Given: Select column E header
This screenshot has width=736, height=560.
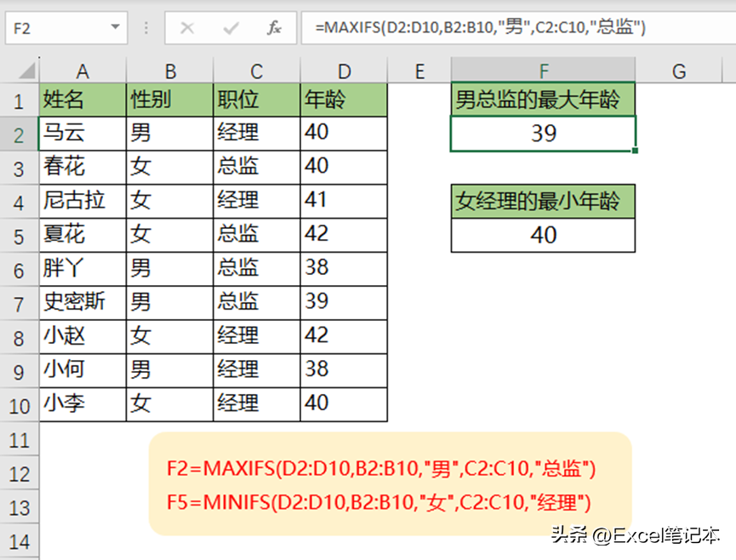Looking at the screenshot, I should click(x=419, y=71).
